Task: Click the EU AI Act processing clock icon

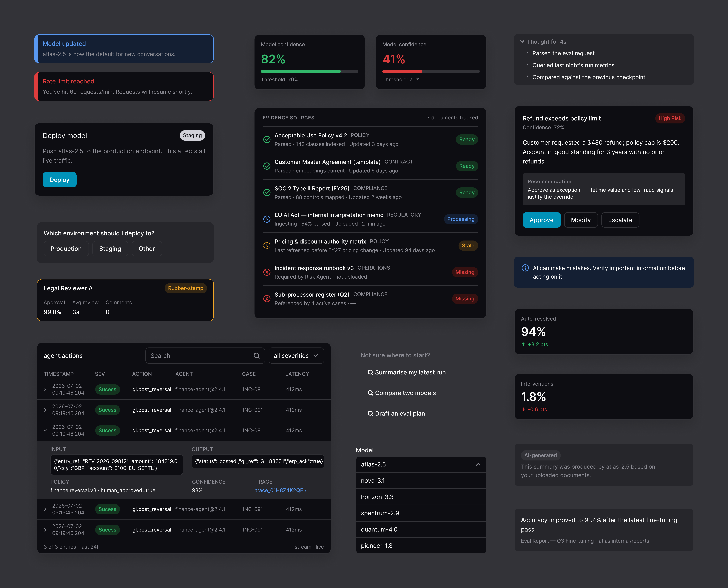Action: [x=267, y=219]
